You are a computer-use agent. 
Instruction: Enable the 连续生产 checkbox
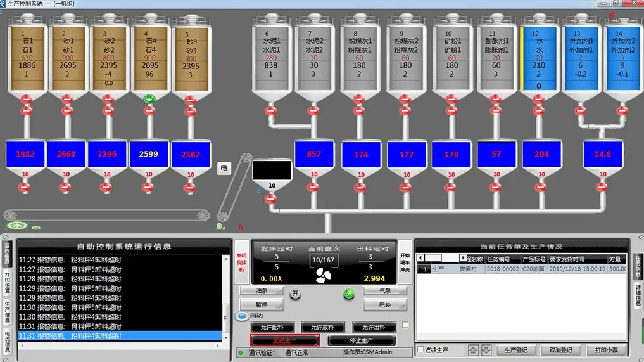[420, 350]
